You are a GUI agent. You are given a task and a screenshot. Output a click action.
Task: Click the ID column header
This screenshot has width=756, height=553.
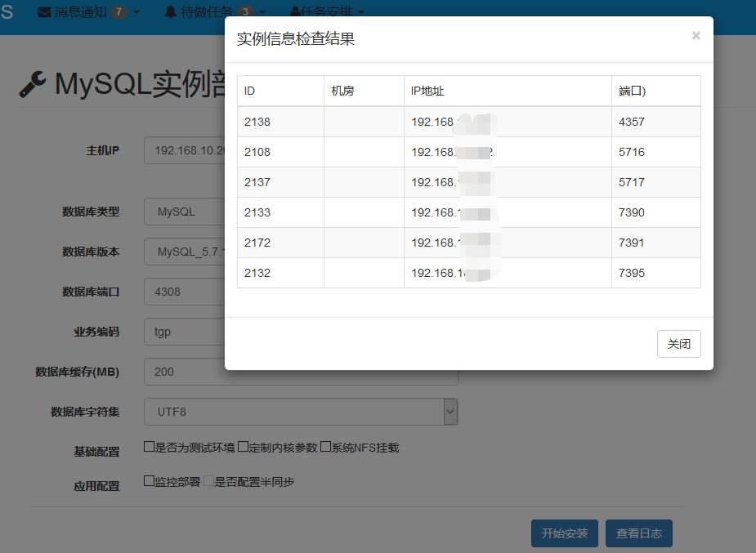[x=280, y=91]
